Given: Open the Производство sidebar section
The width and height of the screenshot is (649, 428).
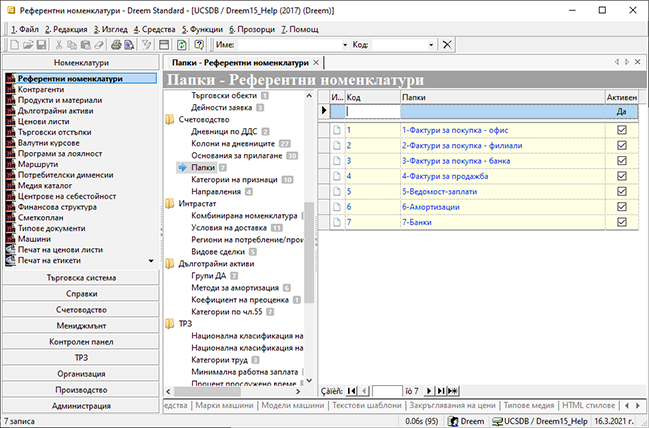Looking at the screenshot, I should tap(81, 390).
